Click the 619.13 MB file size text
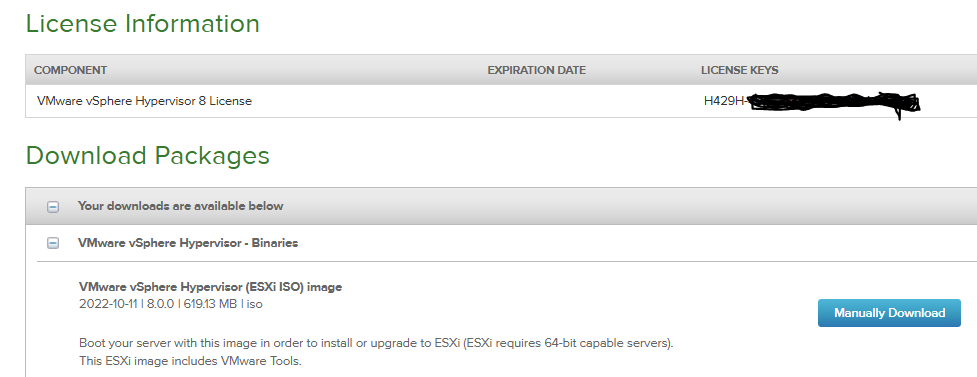The image size is (977, 377). point(211,304)
